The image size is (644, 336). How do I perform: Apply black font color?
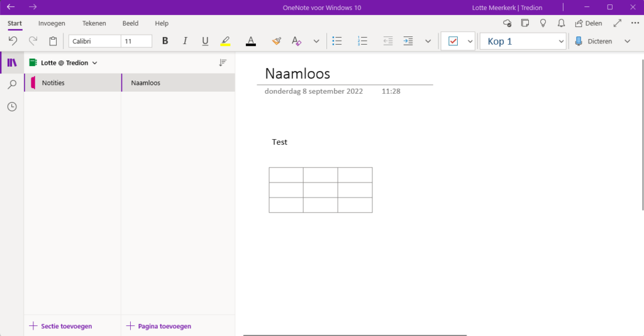(x=250, y=41)
